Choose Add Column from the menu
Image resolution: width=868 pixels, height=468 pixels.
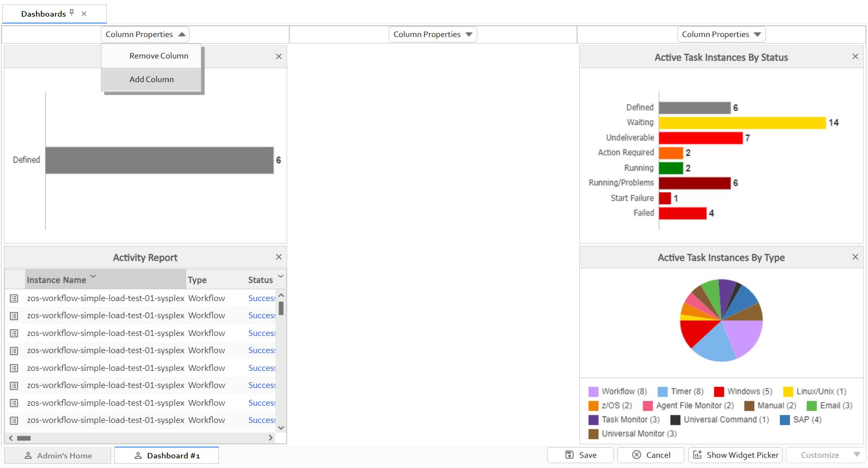[x=151, y=79]
